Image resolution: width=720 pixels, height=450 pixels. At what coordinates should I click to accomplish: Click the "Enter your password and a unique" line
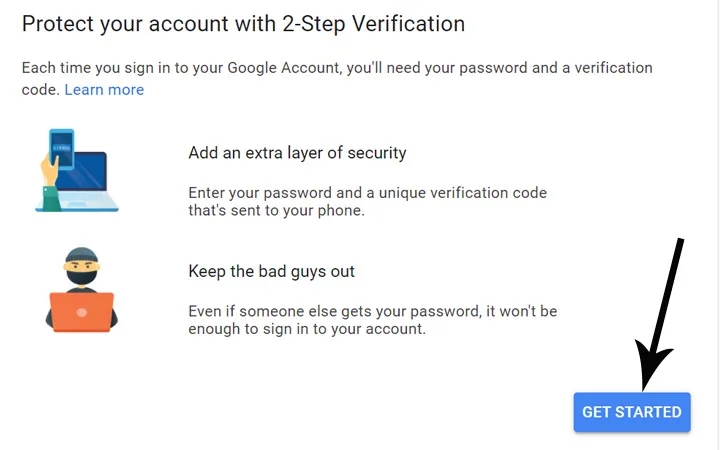coord(367,192)
